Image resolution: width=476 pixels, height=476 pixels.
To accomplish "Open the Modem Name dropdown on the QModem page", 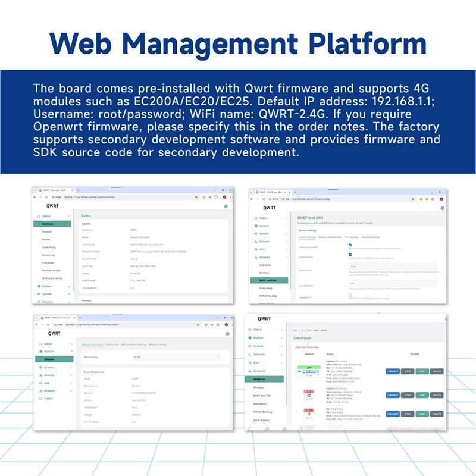I will tap(176, 357).
